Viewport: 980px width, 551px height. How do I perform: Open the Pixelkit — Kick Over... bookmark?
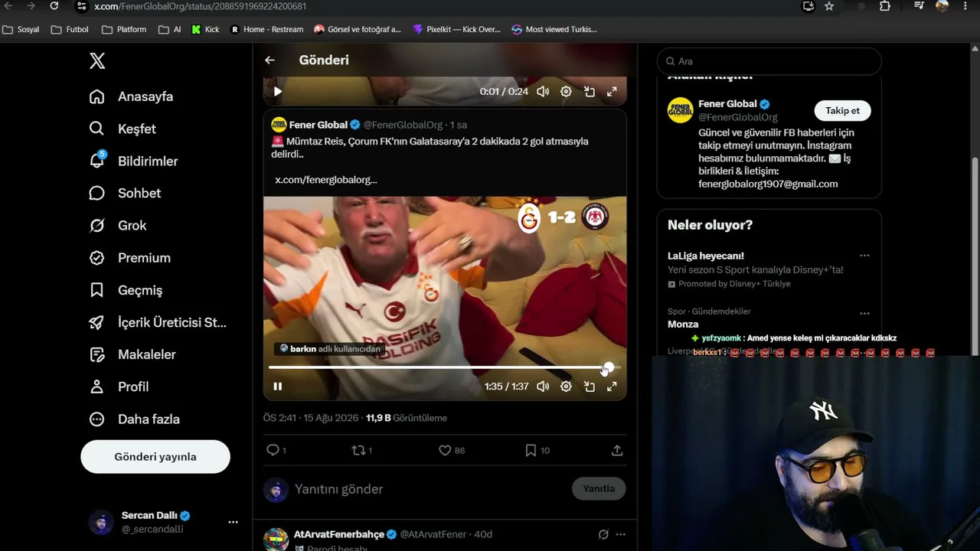(x=456, y=29)
